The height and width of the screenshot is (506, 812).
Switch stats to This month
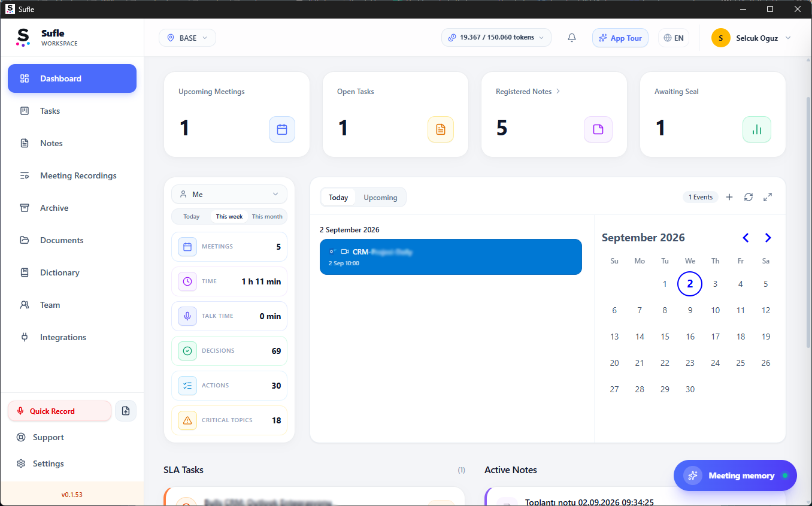(267, 216)
